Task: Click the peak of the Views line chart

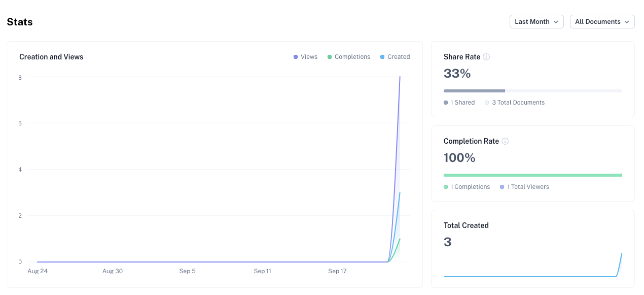Action: [400, 77]
